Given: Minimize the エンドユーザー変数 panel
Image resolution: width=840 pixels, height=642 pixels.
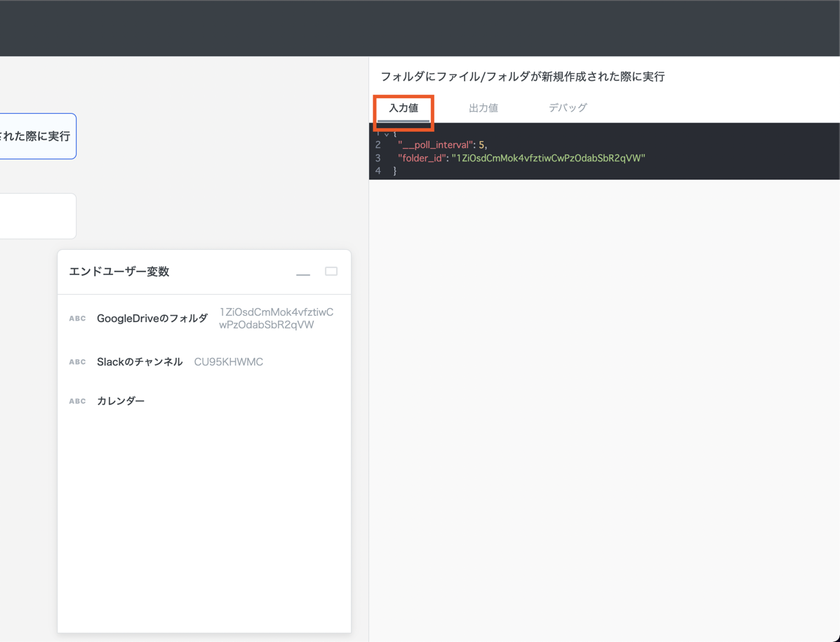Looking at the screenshot, I should click(x=303, y=272).
